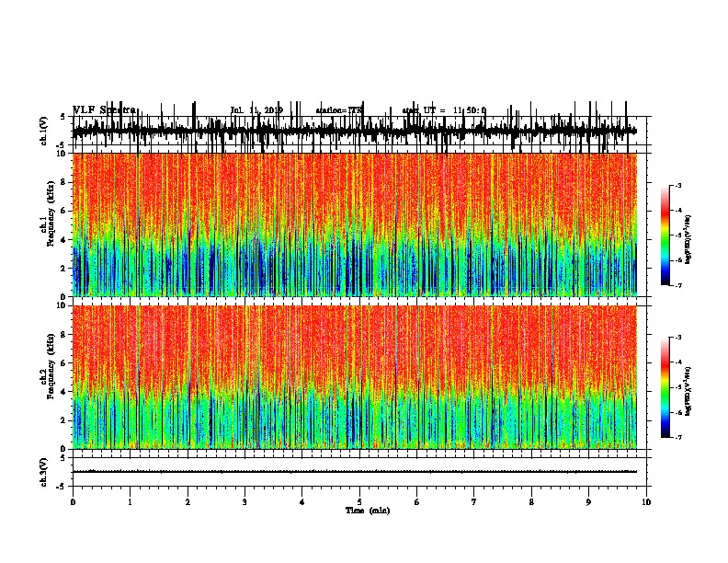728x563 pixels.
Task: Click x-axis tick label '8' on Time axis
Action: [531, 501]
